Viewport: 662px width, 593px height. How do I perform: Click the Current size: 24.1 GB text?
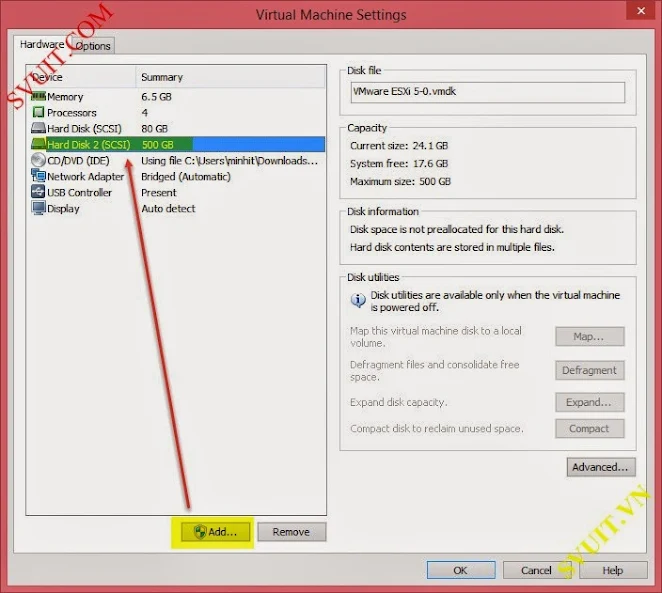399,146
